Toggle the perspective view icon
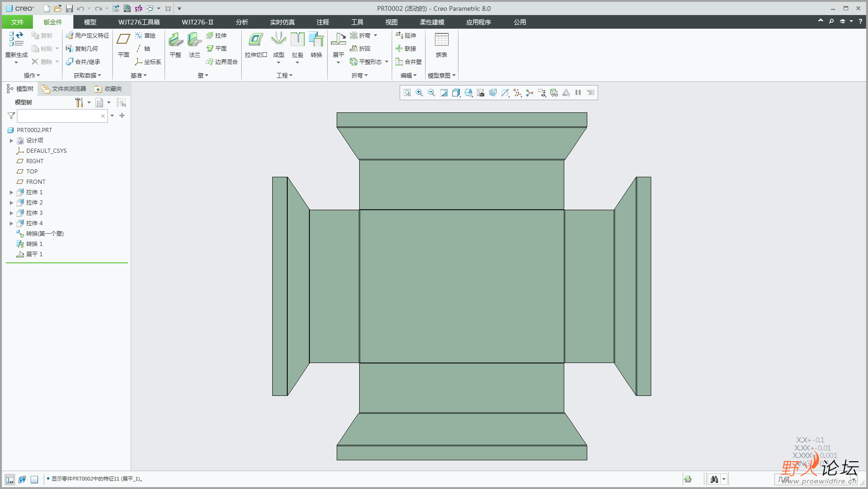This screenshot has width=868, height=489. (493, 93)
